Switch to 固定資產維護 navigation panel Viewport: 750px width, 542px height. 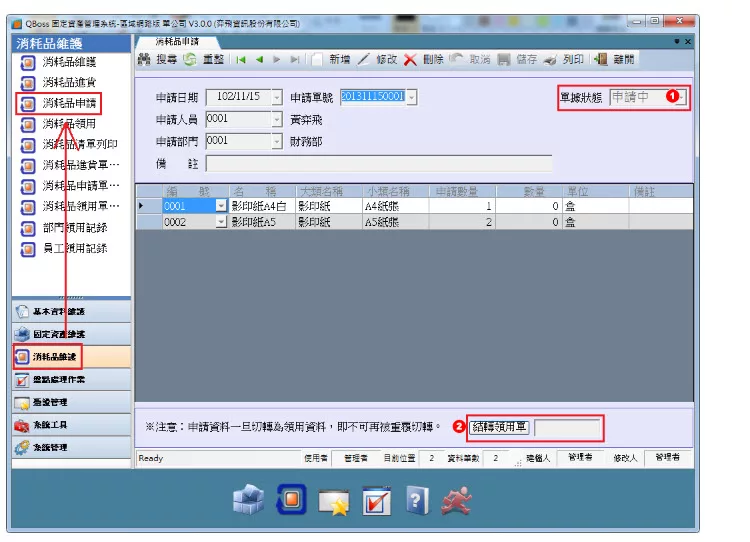[x=59, y=333]
